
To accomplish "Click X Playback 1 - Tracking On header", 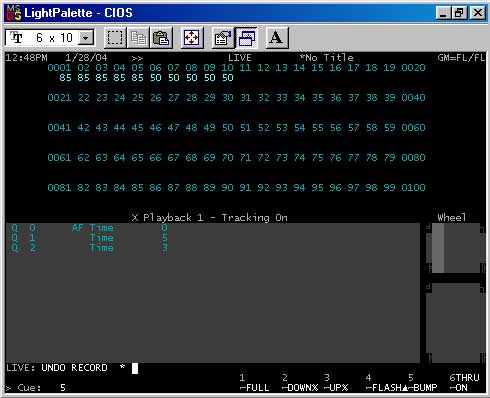I will [210, 218].
